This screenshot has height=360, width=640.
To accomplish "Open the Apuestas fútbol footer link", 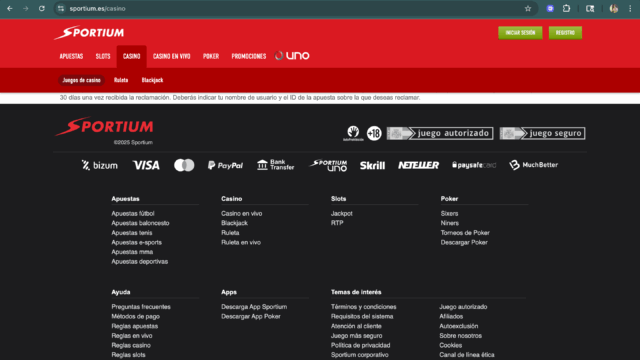I will pos(133,213).
